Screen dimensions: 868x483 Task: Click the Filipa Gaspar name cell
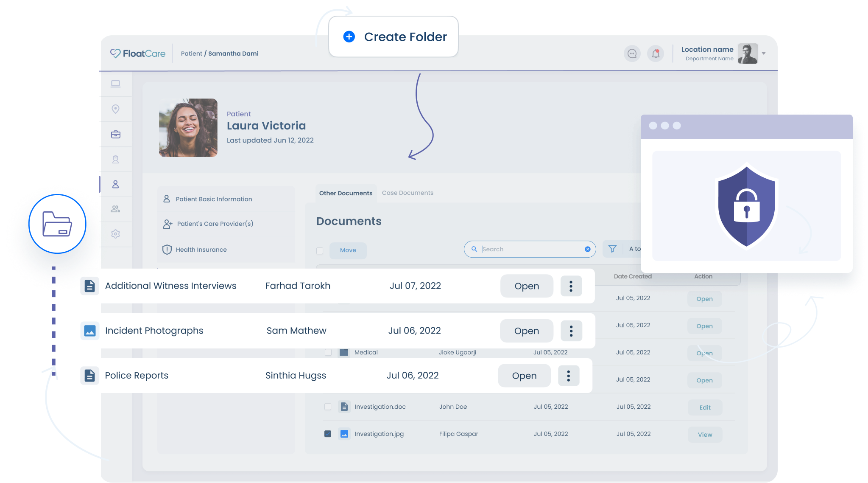pos(458,434)
